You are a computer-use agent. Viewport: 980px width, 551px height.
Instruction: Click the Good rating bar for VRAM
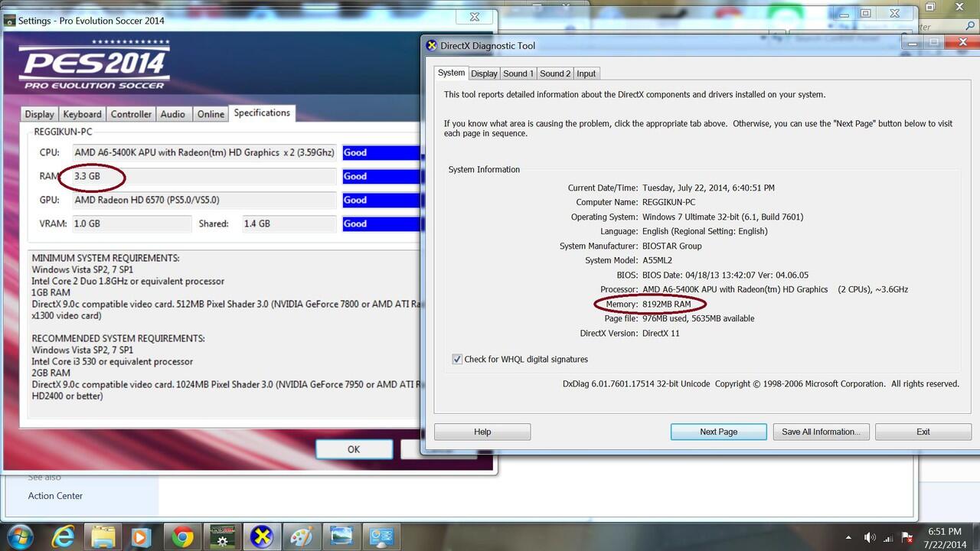click(x=381, y=223)
